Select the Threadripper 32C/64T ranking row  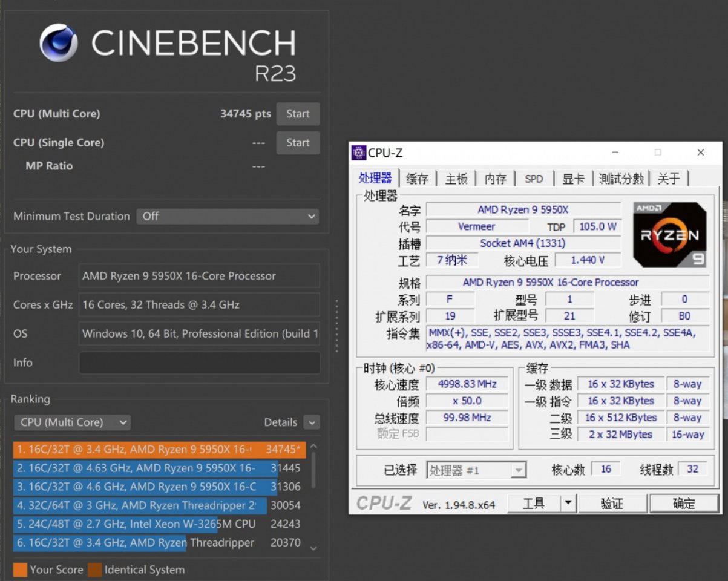(160, 505)
